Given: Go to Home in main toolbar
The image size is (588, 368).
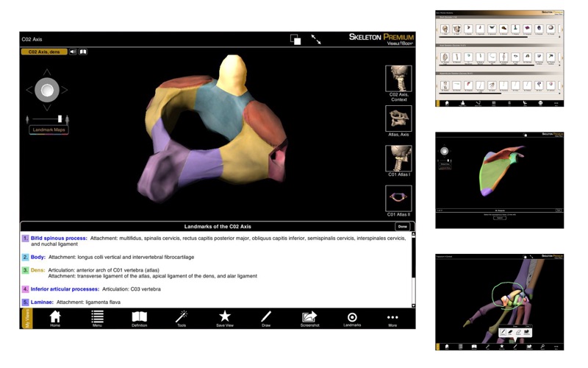Looking at the screenshot, I should [x=55, y=319].
